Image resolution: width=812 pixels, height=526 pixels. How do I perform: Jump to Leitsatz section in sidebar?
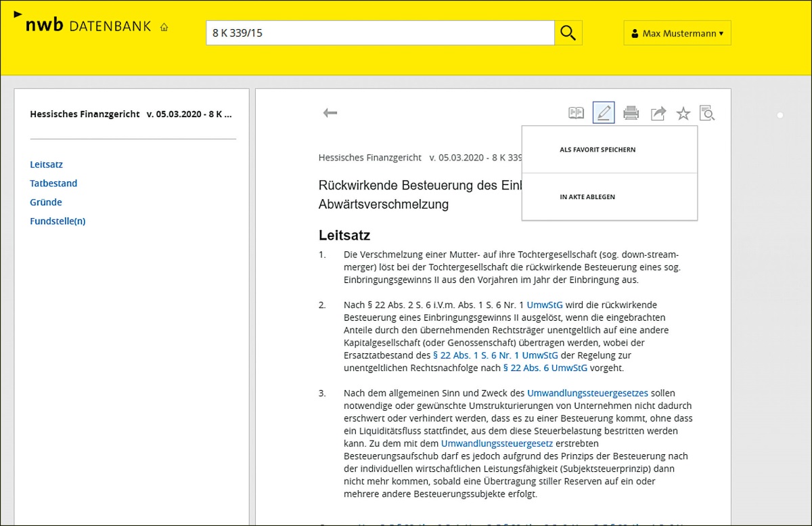pyautogui.click(x=46, y=165)
